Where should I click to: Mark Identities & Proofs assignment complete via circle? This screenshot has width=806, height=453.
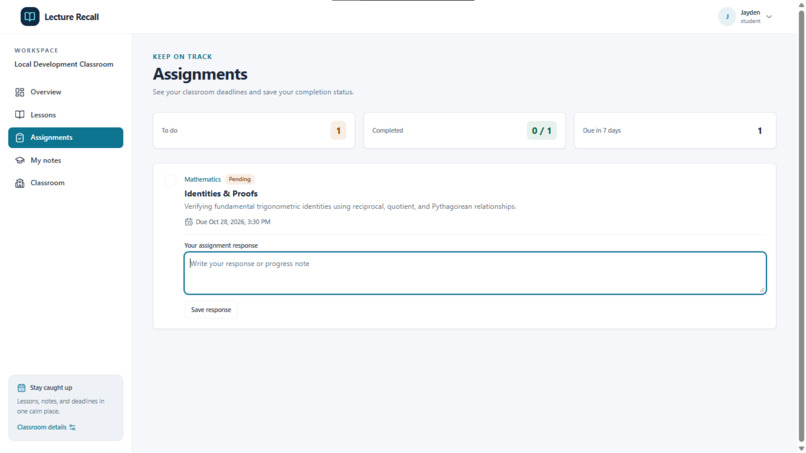point(170,180)
